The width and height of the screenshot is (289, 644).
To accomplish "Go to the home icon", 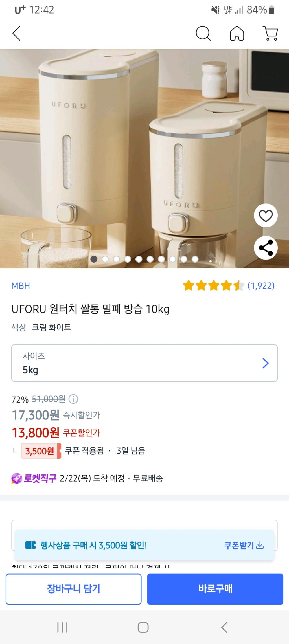I will 237,33.
